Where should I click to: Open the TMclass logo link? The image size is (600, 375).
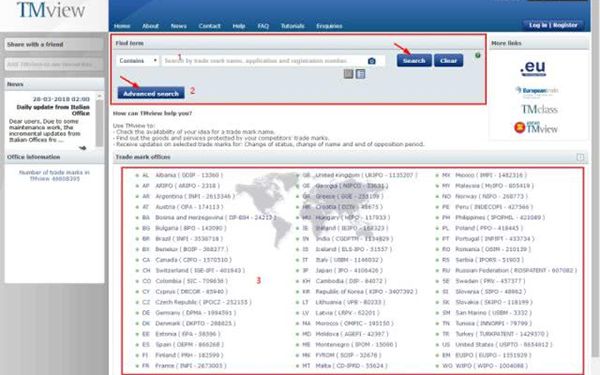(x=539, y=109)
